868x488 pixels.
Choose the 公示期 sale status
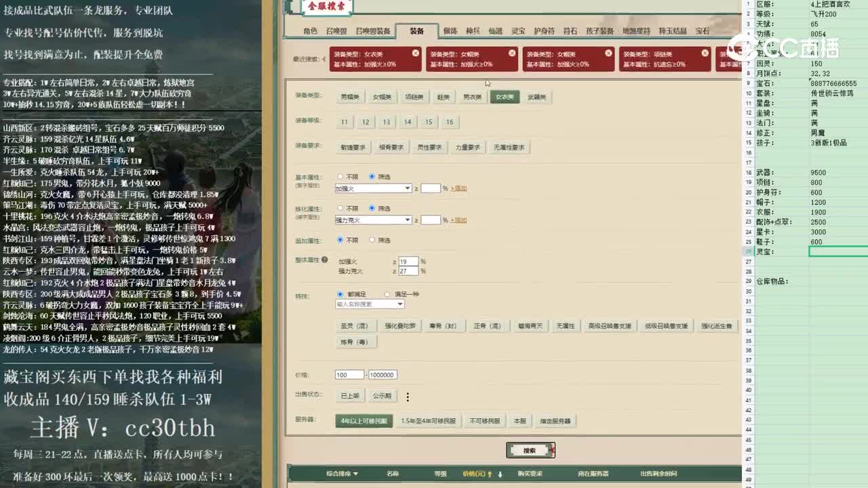pyautogui.click(x=382, y=396)
